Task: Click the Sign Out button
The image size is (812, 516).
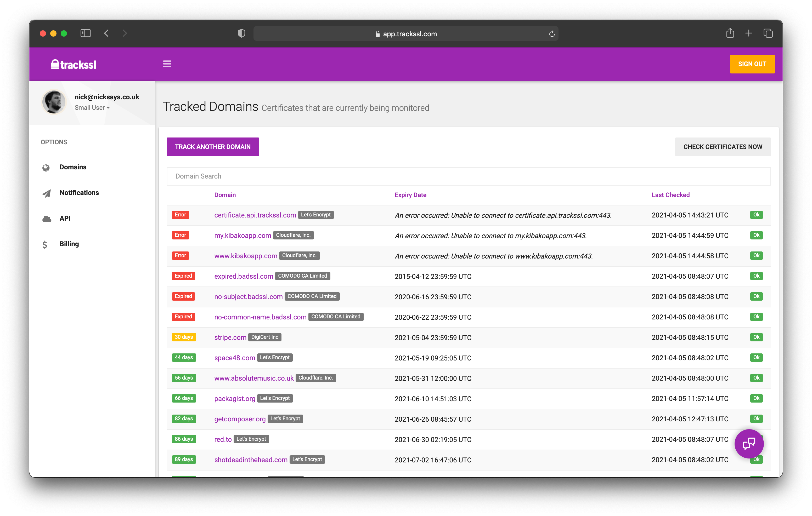Action: tap(752, 64)
